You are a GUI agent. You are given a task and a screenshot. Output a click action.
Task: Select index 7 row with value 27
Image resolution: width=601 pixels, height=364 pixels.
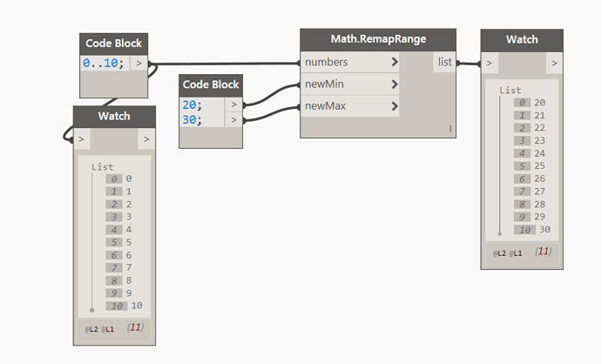(530, 192)
